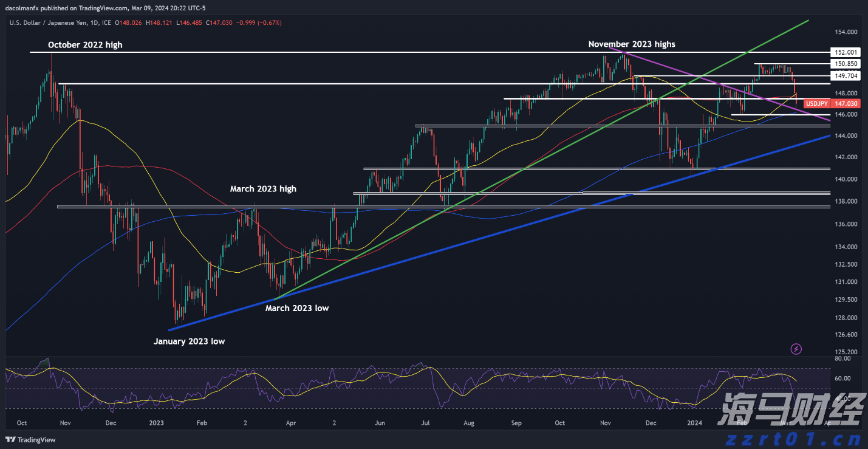Click the 154.000 value on price scale

point(846,32)
